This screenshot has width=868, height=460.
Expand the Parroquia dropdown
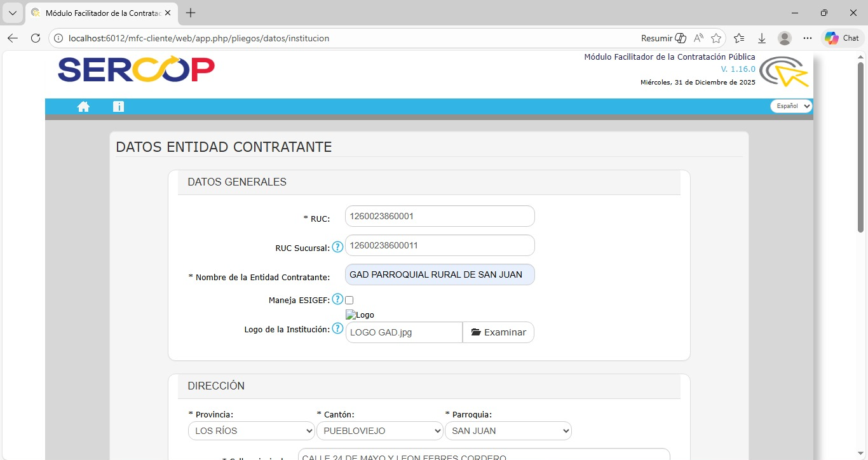coord(508,431)
